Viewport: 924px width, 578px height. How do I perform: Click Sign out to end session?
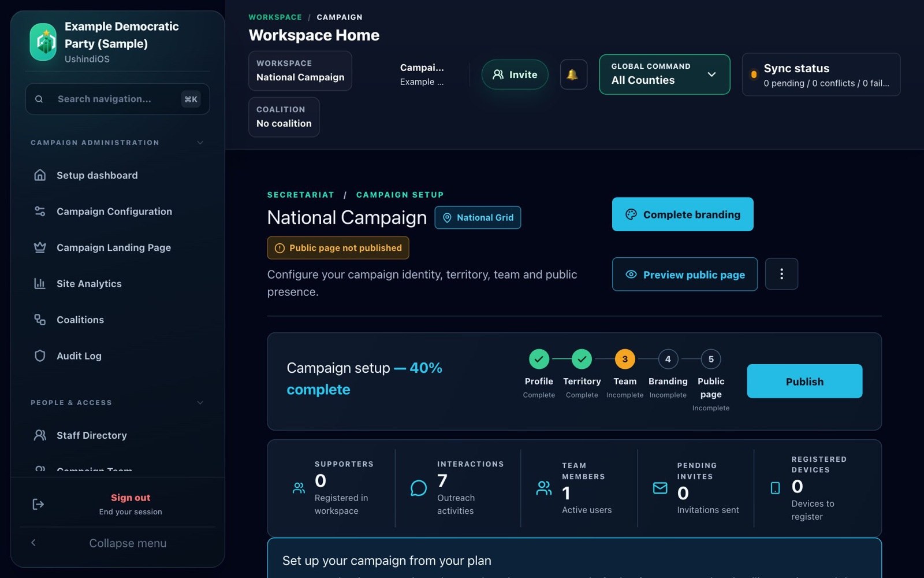[x=131, y=504]
